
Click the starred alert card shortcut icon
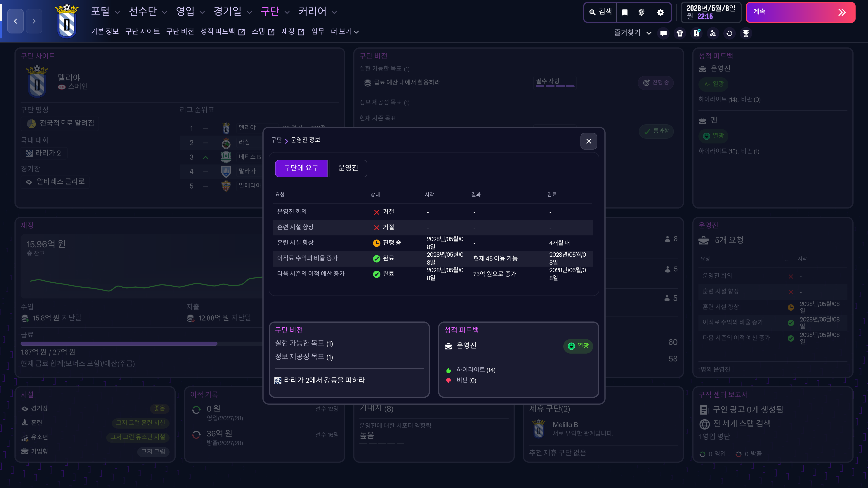coord(696,33)
